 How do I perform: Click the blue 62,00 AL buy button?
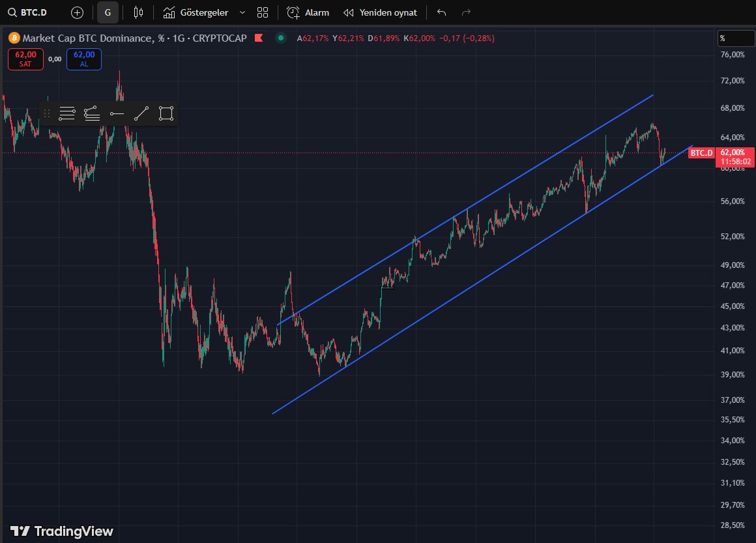click(83, 59)
